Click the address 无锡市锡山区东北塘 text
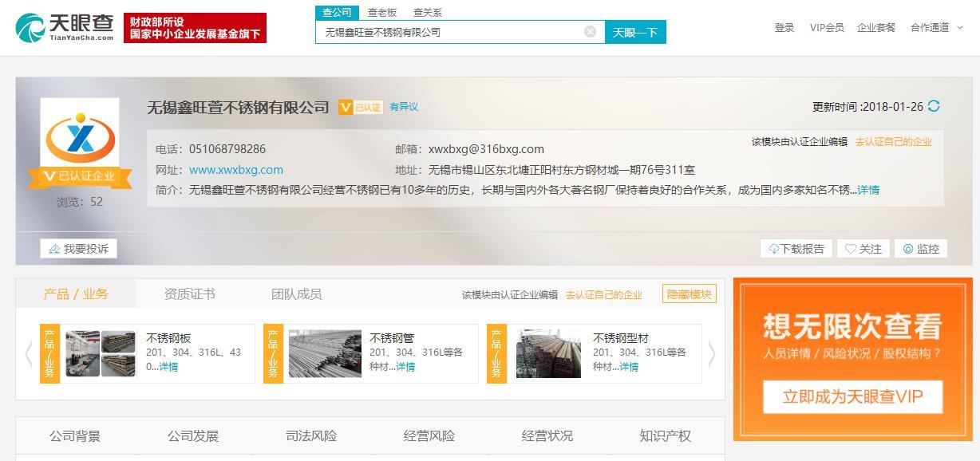 click(562, 170)
